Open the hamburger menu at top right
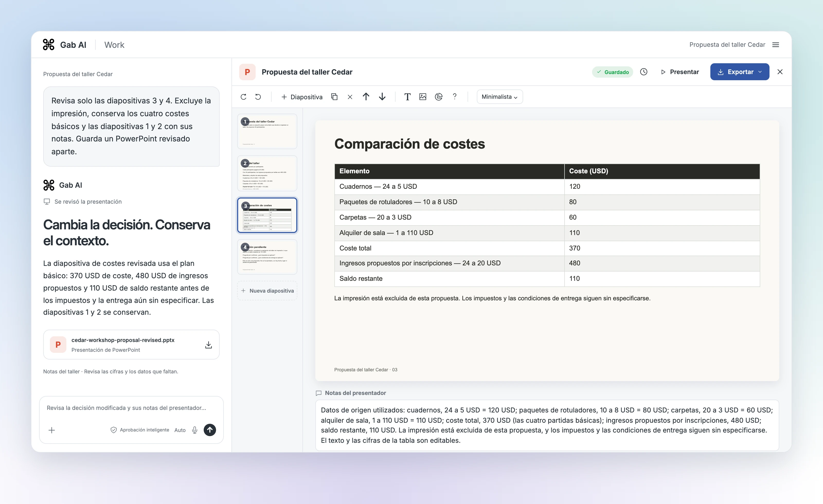Screen dimensions: 823x504 [776, 45]
